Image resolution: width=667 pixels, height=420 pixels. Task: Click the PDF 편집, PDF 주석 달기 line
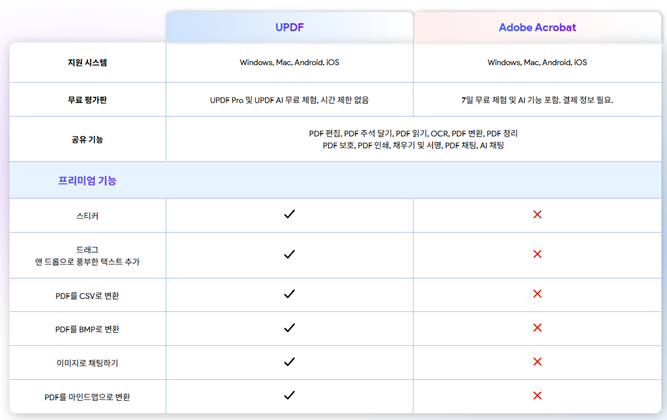[x=413, y=134]
